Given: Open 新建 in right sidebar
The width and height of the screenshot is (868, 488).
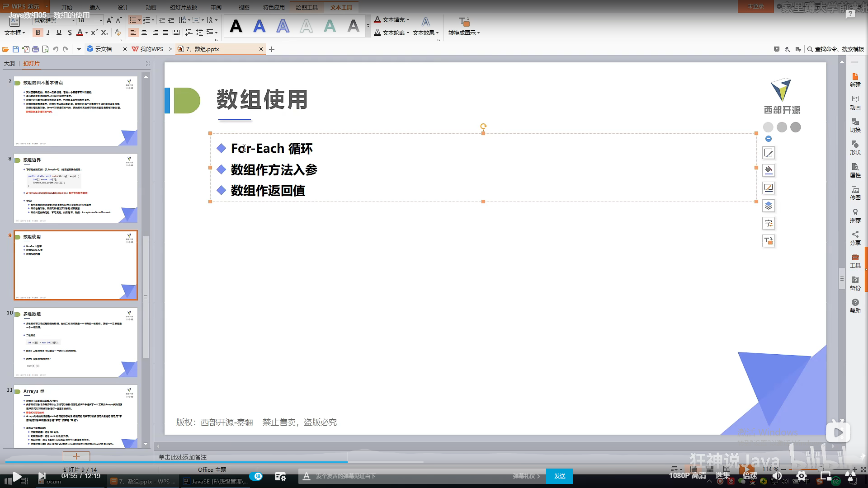Looking at the screenshot, I should [855, 80].
